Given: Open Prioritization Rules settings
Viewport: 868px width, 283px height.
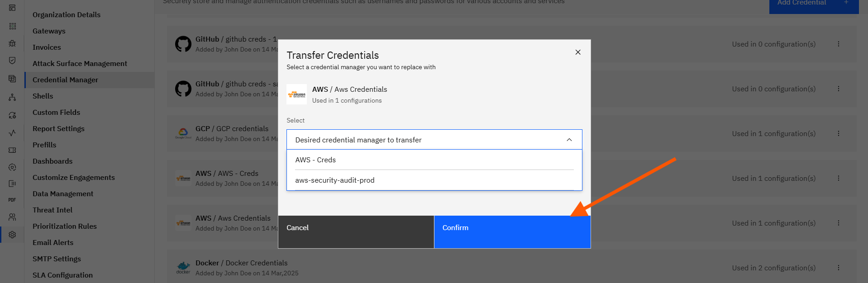Looking at the screenshot, I should 65,226.
